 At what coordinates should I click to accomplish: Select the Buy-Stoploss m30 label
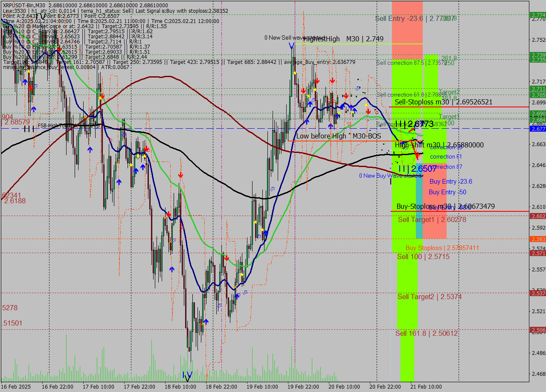[445, 206]
